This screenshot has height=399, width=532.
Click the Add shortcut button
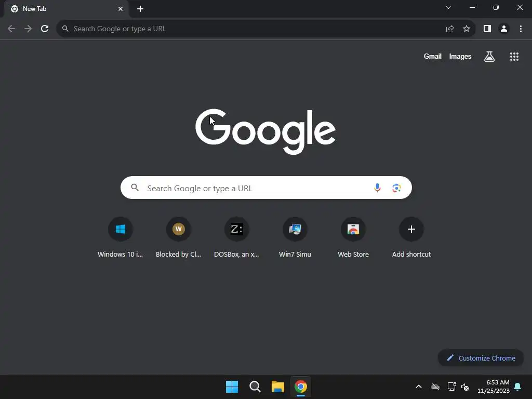coord(411,237)
